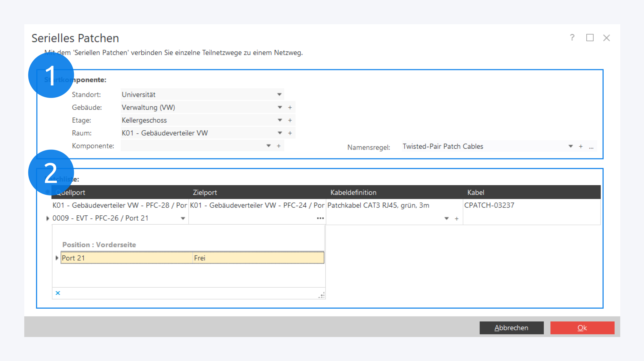Click the plus icon in Kabeldefinition cell
644x361 pixels.
(457, 219)
